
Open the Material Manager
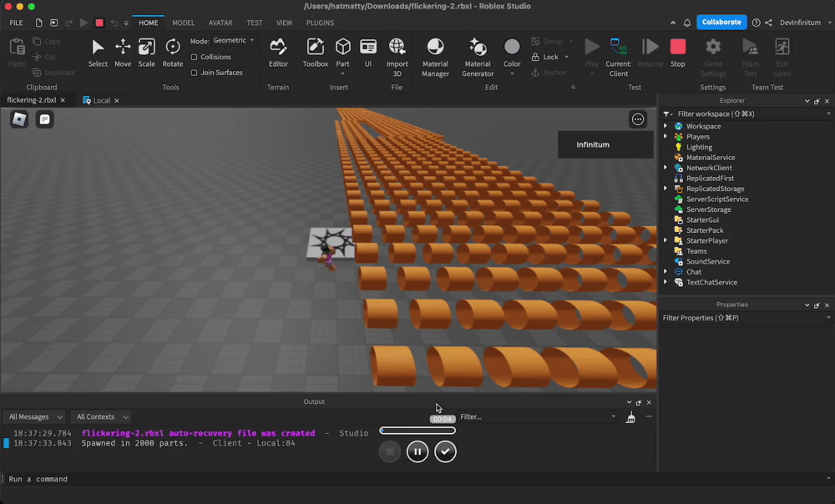pos(435,57)
